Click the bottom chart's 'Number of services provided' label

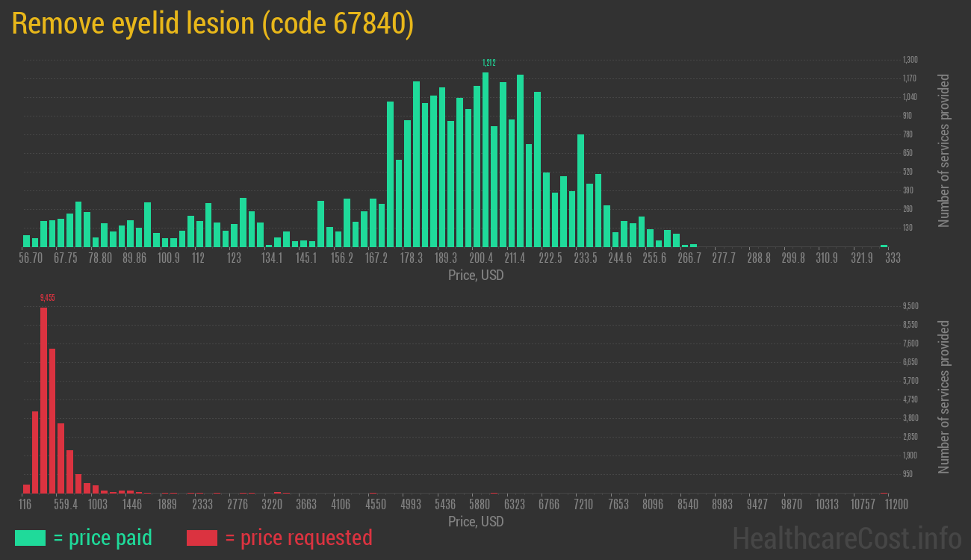click(x=944, y=396)
